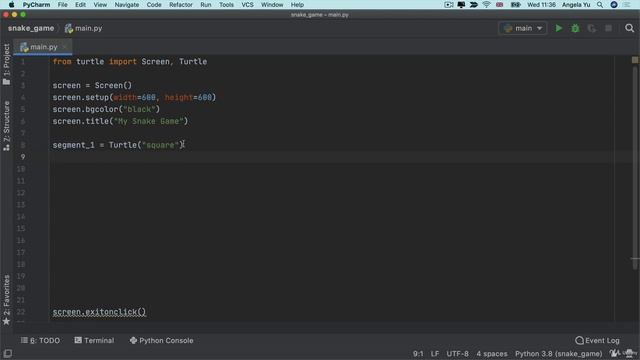This screenshot has width=640, height=360.
Task: Click the screen recording icon in menu bar
Action: coord(449,5)
